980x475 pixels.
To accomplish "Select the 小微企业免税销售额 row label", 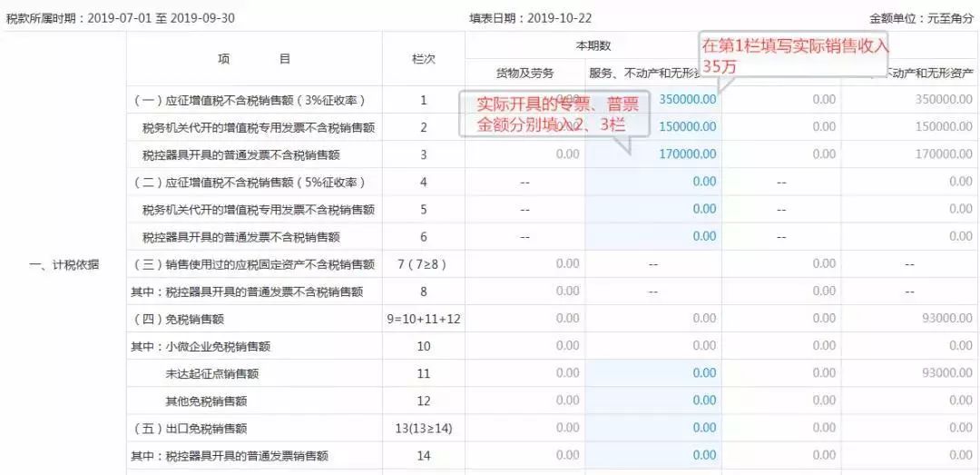I will pos(201,347).
